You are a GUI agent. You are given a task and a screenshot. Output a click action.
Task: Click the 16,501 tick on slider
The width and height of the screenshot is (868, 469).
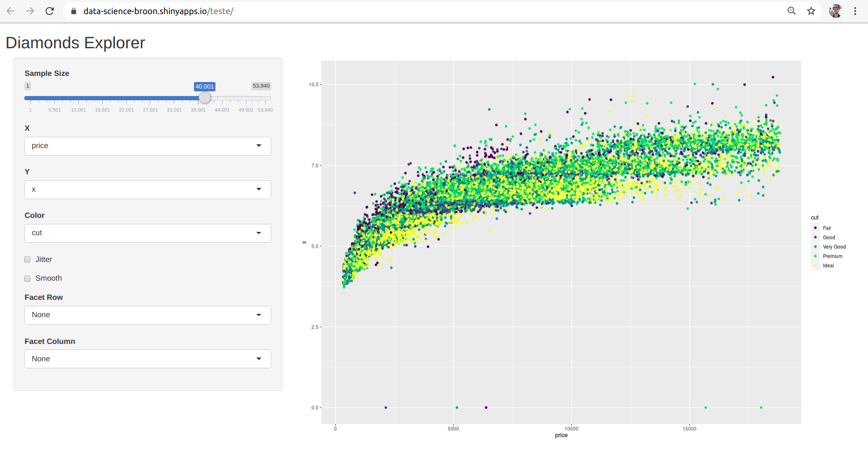[102, 110]
